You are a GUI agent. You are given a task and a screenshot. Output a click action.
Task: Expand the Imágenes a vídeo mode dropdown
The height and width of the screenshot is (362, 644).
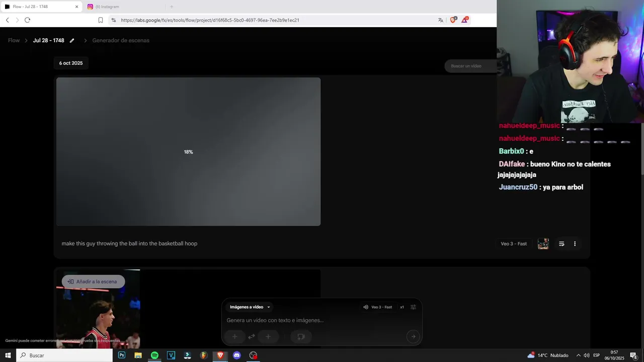click(x=250, y=307)
